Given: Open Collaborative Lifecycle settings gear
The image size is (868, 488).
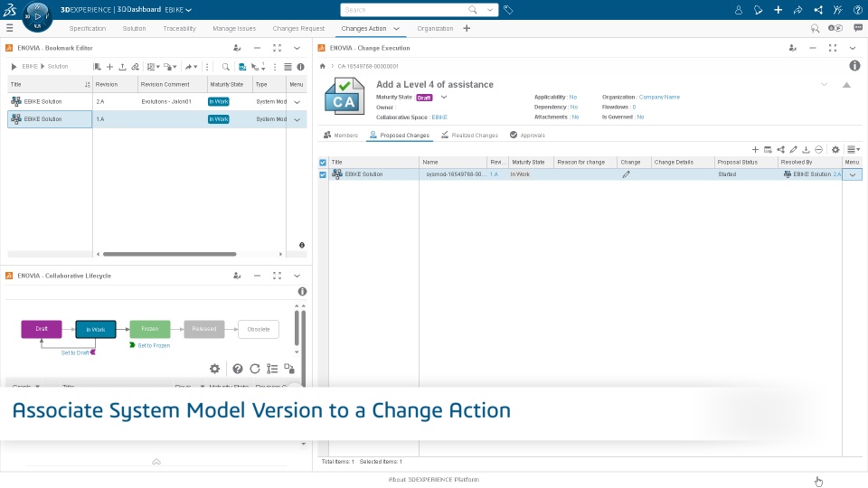Looking at the screenshot, I should click(215, 369).
